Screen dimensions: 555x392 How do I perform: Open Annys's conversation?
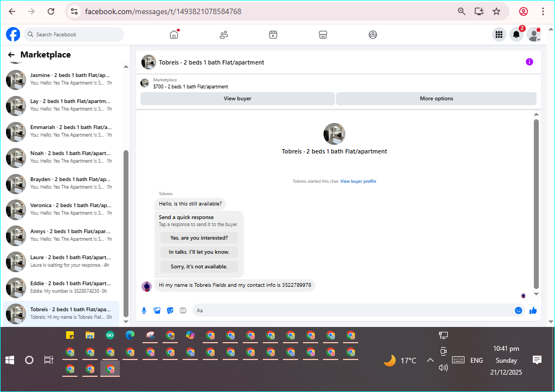tap(61, 235)
